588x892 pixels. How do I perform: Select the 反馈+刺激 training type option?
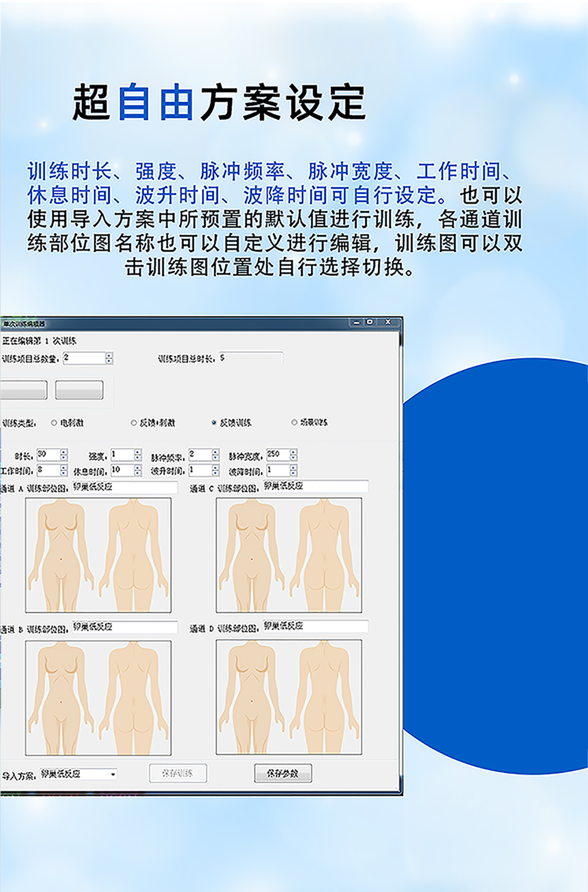(x=134, y=423)
